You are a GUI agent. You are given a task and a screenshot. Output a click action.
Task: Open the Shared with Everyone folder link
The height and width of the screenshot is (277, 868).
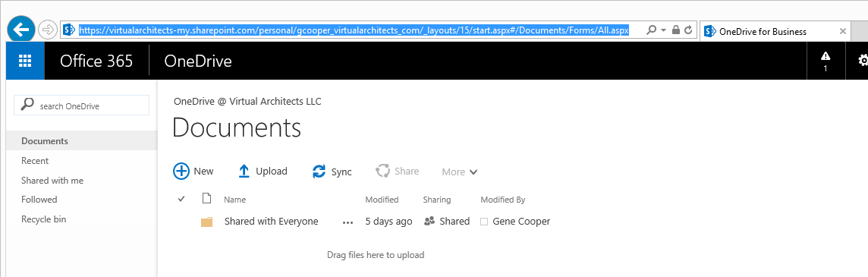click(x=272, y=222)
